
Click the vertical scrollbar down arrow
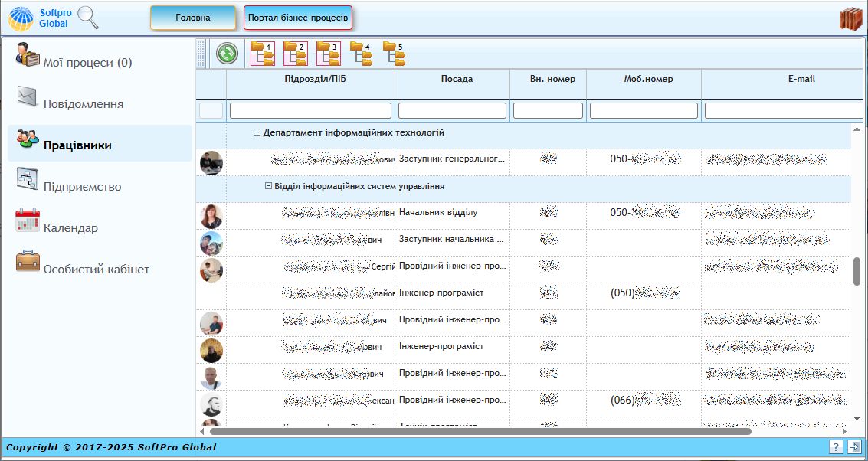857,418
